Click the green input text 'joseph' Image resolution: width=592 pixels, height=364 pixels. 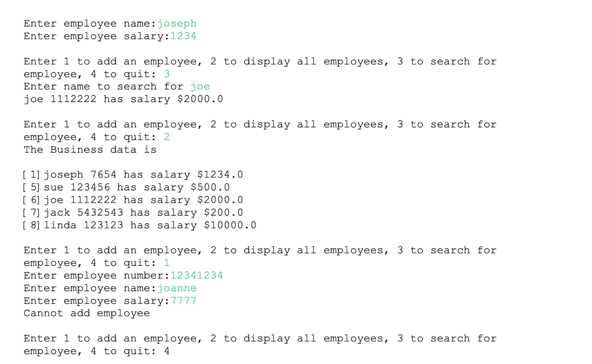coord(177,23)
